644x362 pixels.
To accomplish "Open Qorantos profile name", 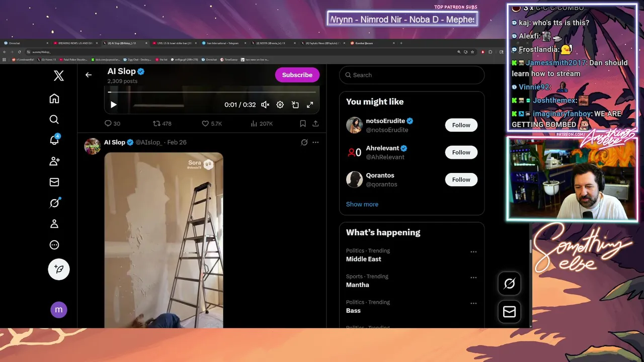I will point(380,175).
